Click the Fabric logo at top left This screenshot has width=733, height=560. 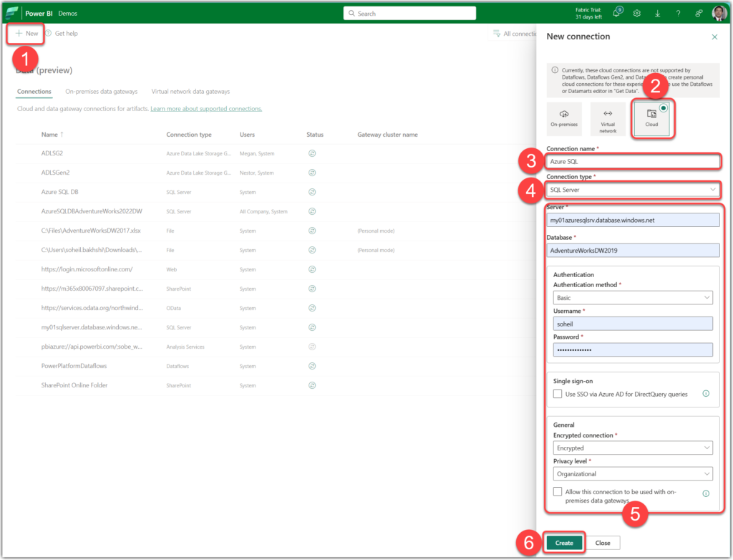pyautogui.click(x=11, y=13)
